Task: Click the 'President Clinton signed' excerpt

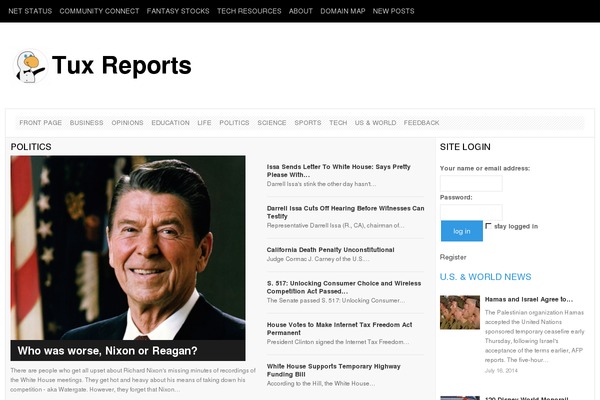Action: coord(338,342)
